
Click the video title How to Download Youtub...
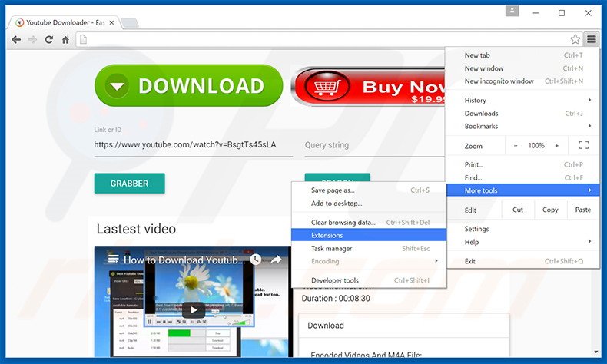tap(184, 260)
